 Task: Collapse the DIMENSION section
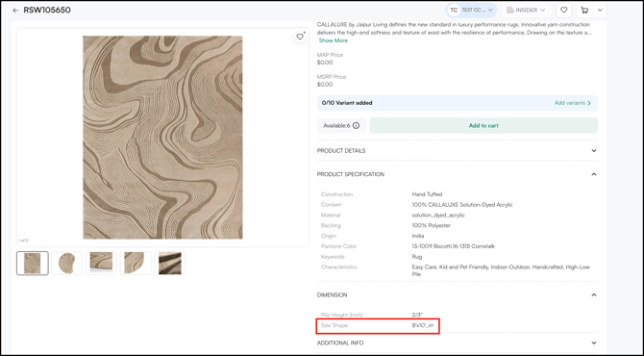(x=458, y=294)
